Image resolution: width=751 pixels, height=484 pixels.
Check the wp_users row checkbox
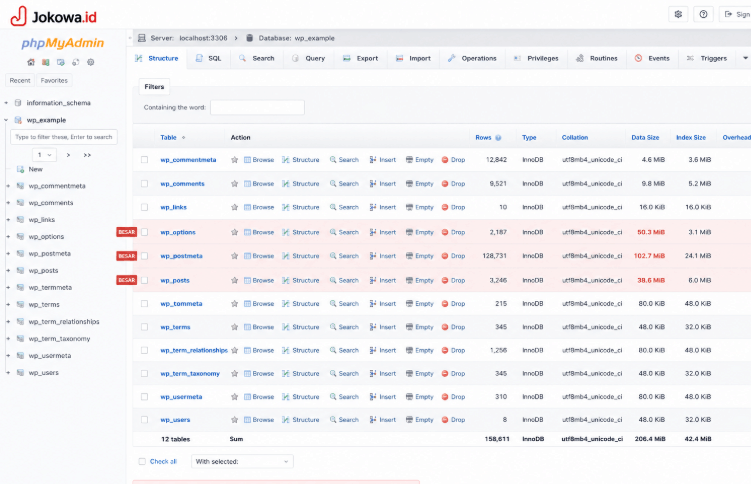(x=144, y=420)
